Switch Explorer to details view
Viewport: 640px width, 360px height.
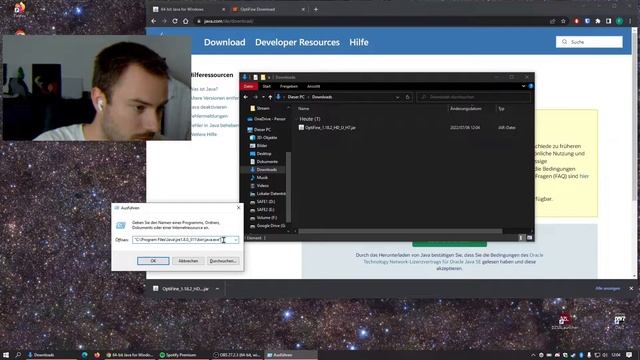pos(521,238)
